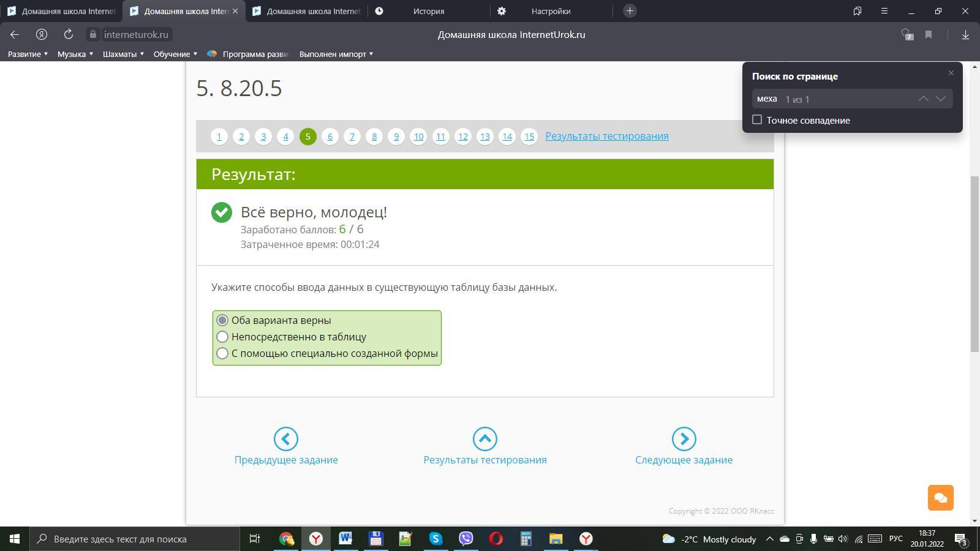This screenshot has width=980, height=551.
Task: Click the up arrow results icon
Action: pyautogui.click(x=485, y=439)
